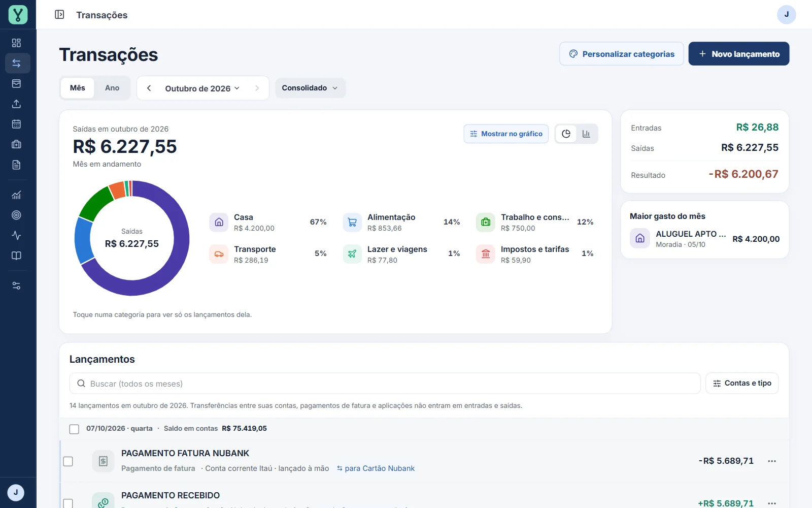Image resolution: width=812 pixels, height=508 pixels.
Task: Select the transactions arrows icon in sidebar
Action: [17, 63]
